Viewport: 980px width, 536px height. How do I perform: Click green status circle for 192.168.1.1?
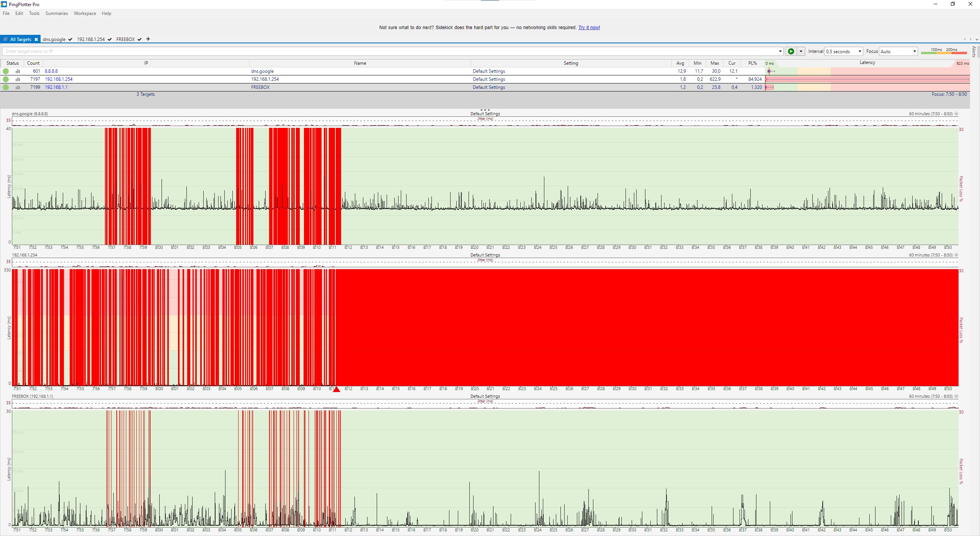(x=6, y=87)
